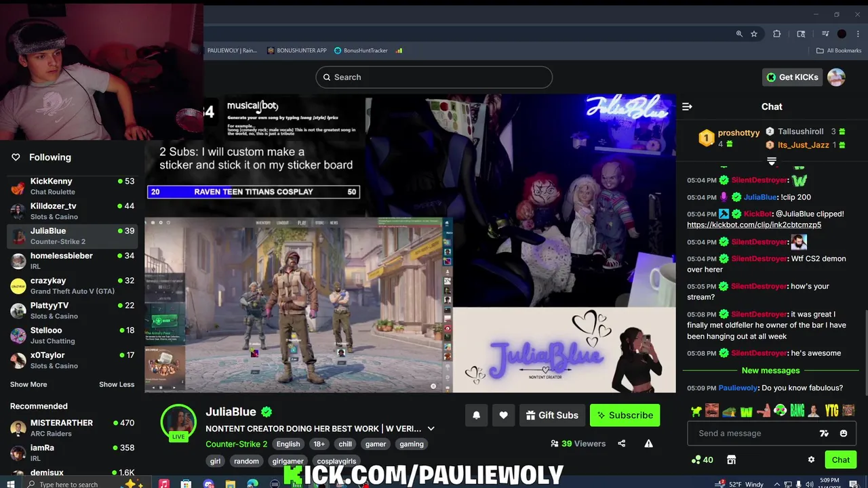
Task: Insert the green dog emote
Action: point(696,410)
